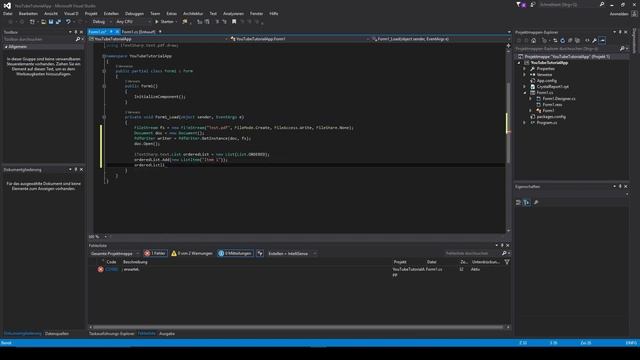Click the Save file toolbar icon
640x360 pixels.
(51, 22)
